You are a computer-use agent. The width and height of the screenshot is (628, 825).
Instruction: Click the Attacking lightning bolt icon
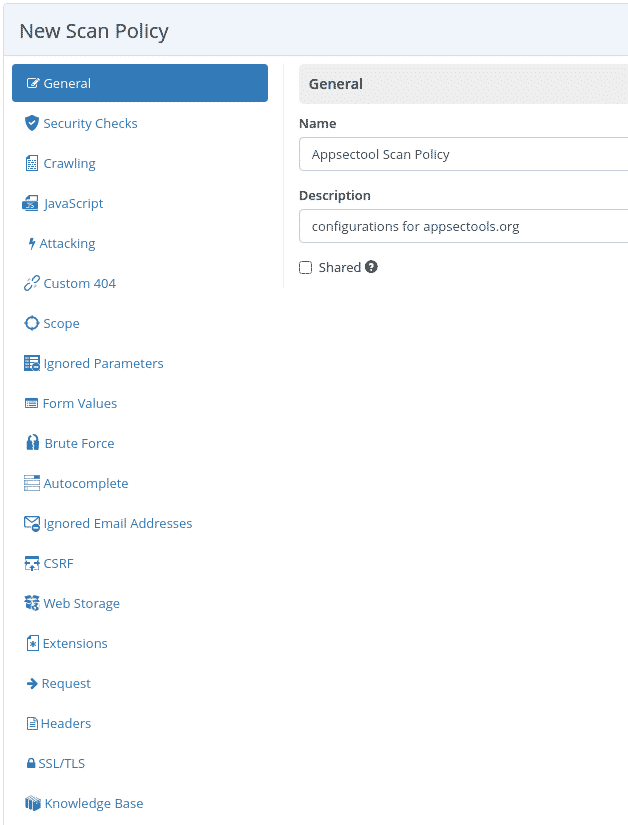click(31, 243)
